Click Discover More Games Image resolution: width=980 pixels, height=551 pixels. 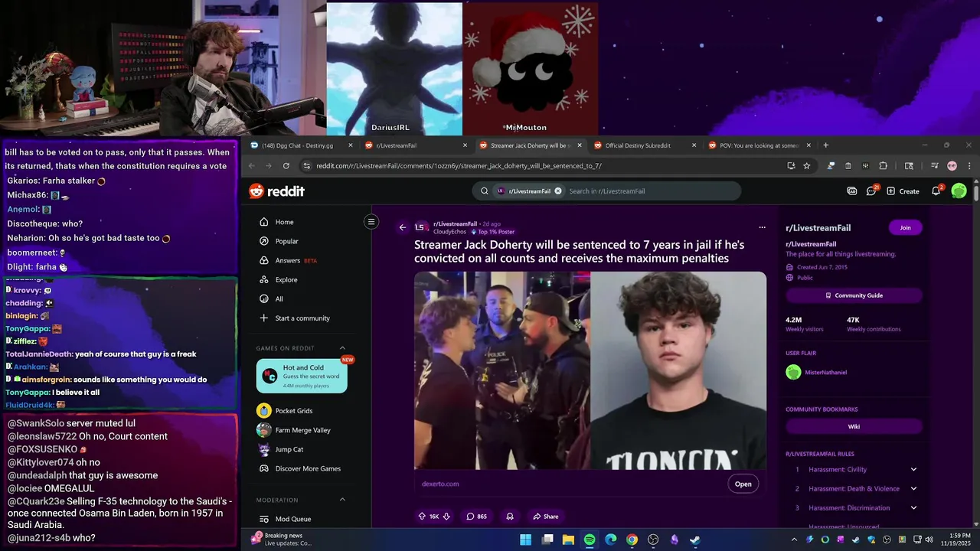tap(306, 468)
